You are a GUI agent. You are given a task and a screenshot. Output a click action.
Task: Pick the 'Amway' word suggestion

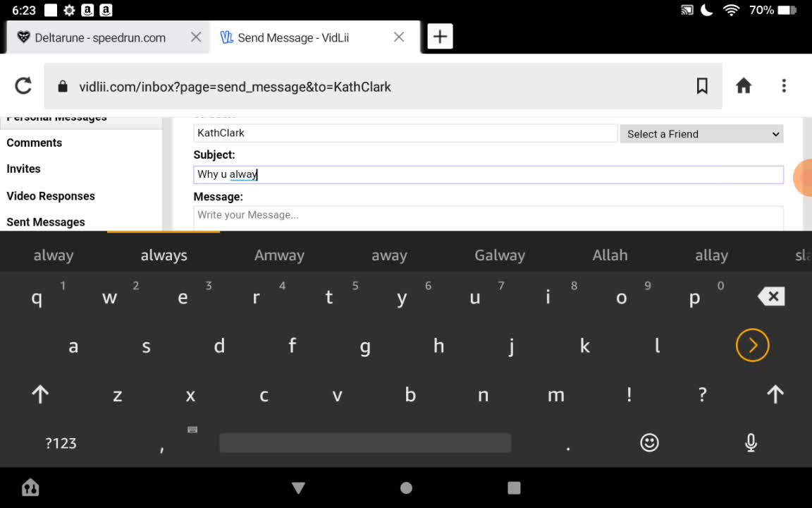pyautogui.click(x=279, y=255)
